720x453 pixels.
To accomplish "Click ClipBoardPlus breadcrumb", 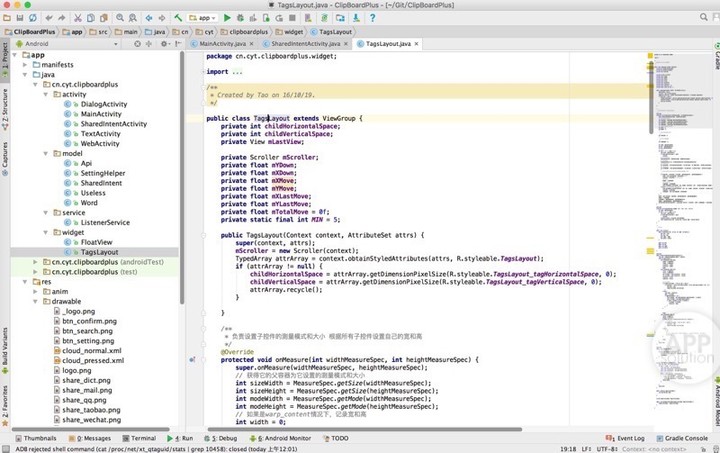I will [x=30, y=32].
